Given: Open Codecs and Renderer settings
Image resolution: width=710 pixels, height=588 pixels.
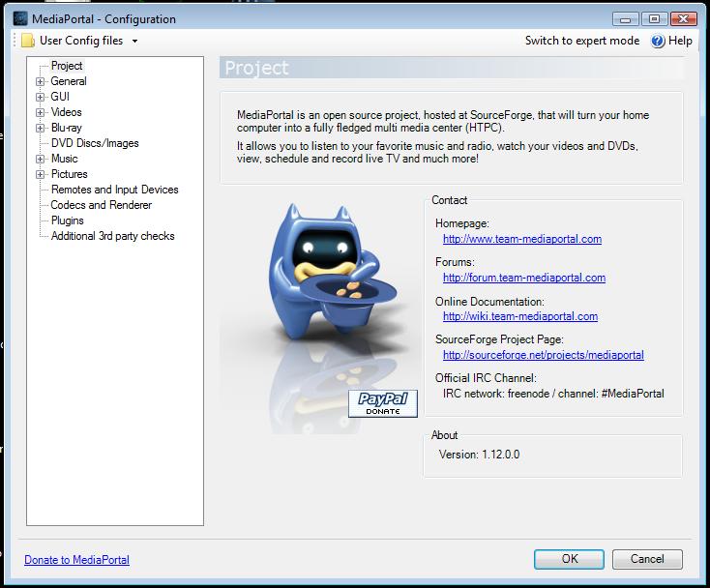Looking at the screenshot, I should pos(101,205).
